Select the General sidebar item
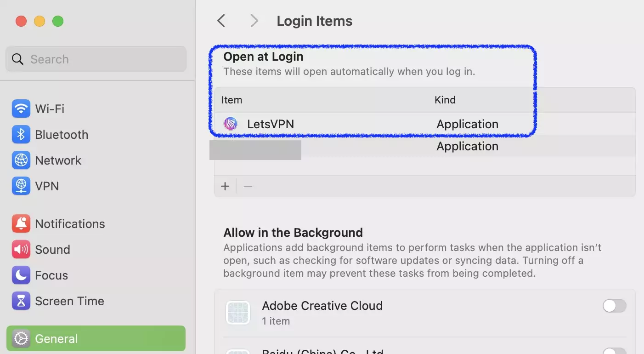 [x=96, y=339]
